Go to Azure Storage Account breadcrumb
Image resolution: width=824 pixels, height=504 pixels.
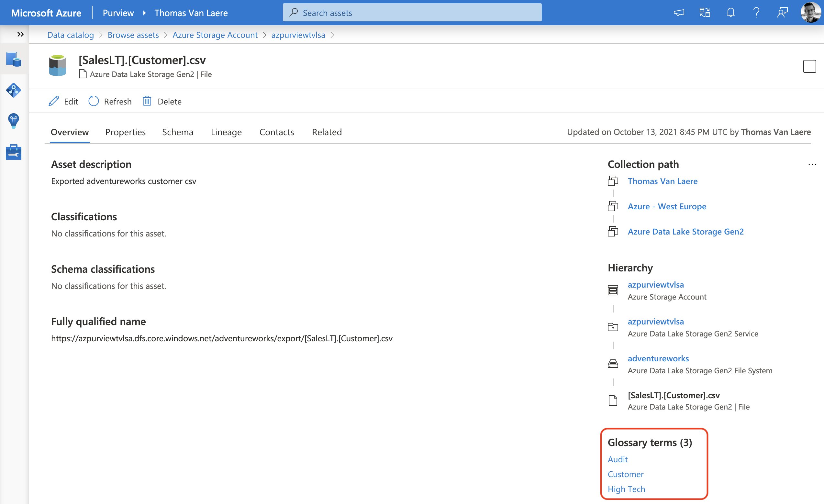[215, 35]
